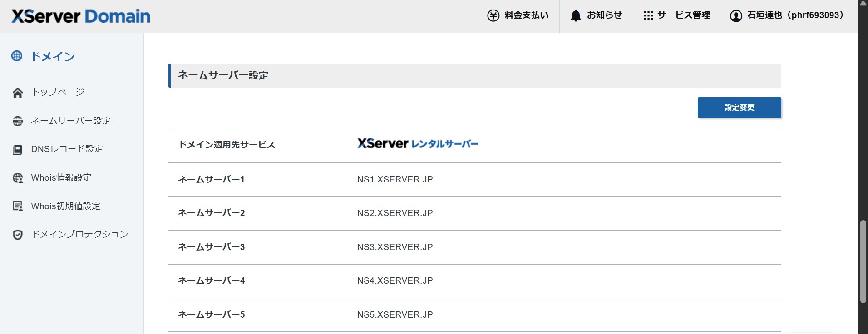Open DNSレコード設定 sidebar link

67,149
